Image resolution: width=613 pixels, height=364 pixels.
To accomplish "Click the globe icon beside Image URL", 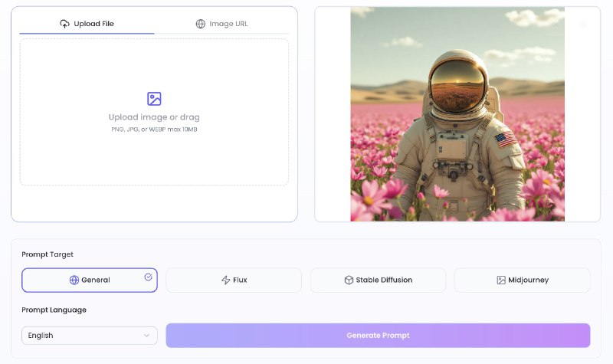I will pyautogui.click(x=201, y=24).
